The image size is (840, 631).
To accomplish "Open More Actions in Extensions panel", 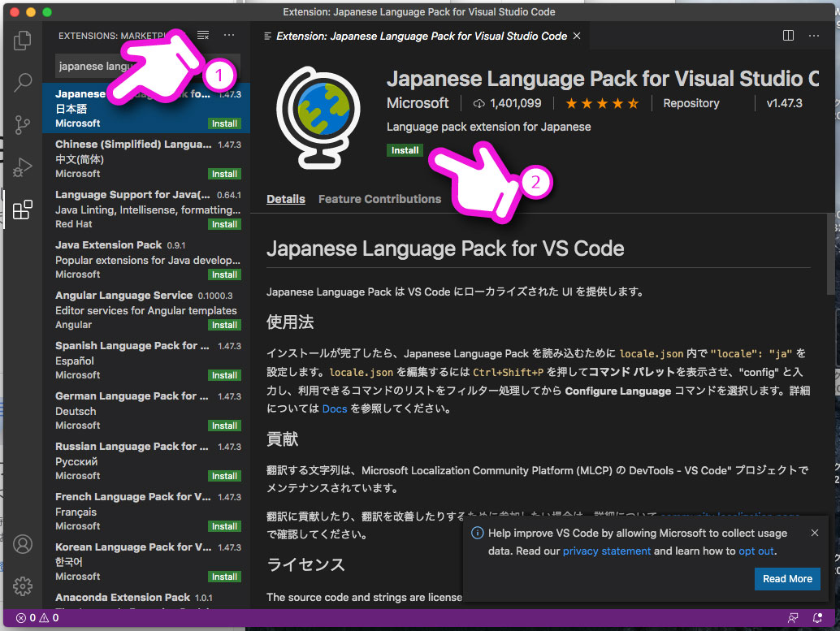I will point(229,35).
